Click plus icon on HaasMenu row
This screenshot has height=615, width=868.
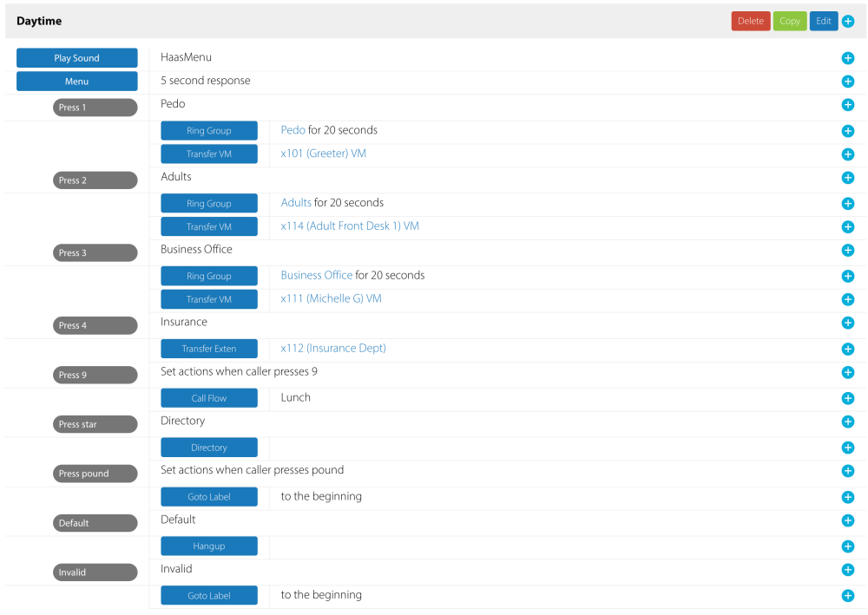coord(848,58)
